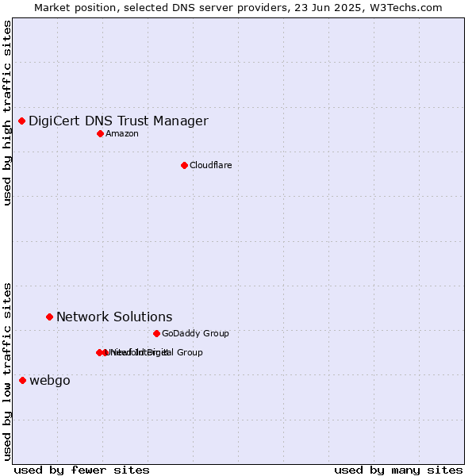Select the webgo label text
Screen dimensions: 476x476
click(x=50, y=381)
